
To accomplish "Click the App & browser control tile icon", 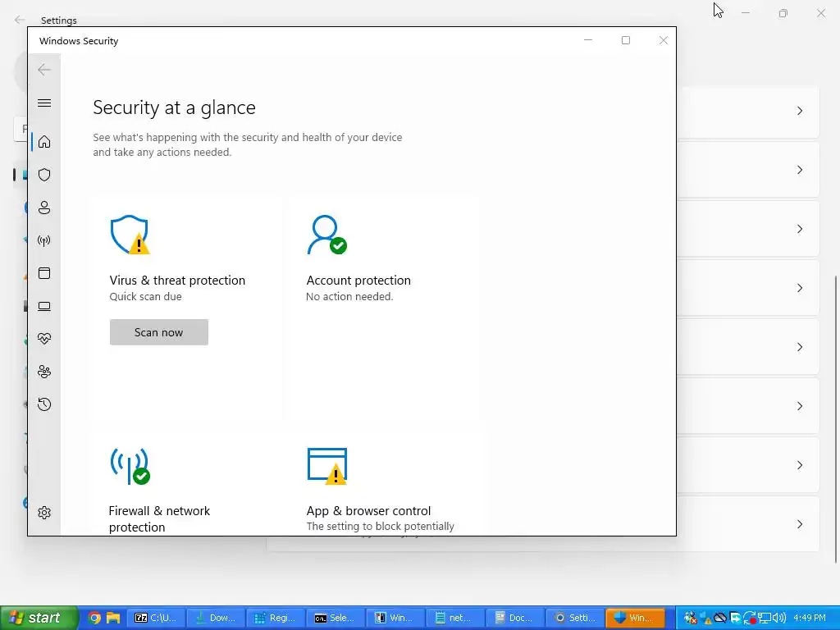I will pos(327,466).
